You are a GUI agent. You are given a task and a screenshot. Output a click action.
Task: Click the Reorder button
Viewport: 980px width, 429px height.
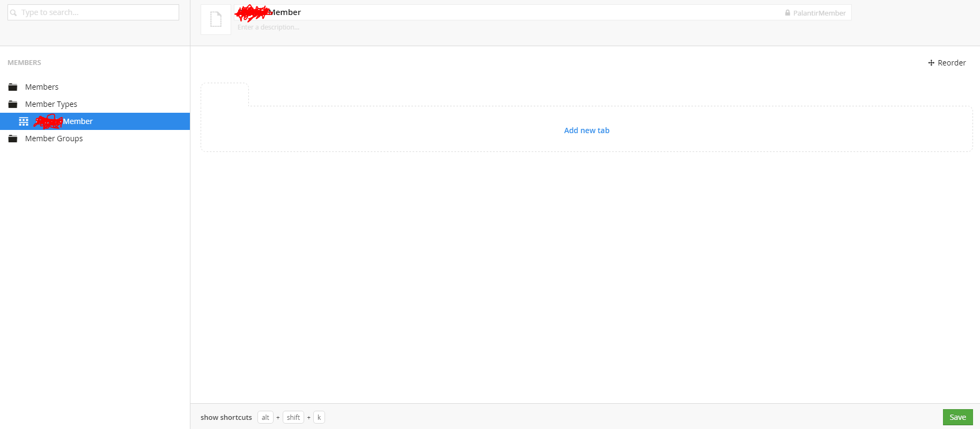pyautogui.click(x=947, y=63)
